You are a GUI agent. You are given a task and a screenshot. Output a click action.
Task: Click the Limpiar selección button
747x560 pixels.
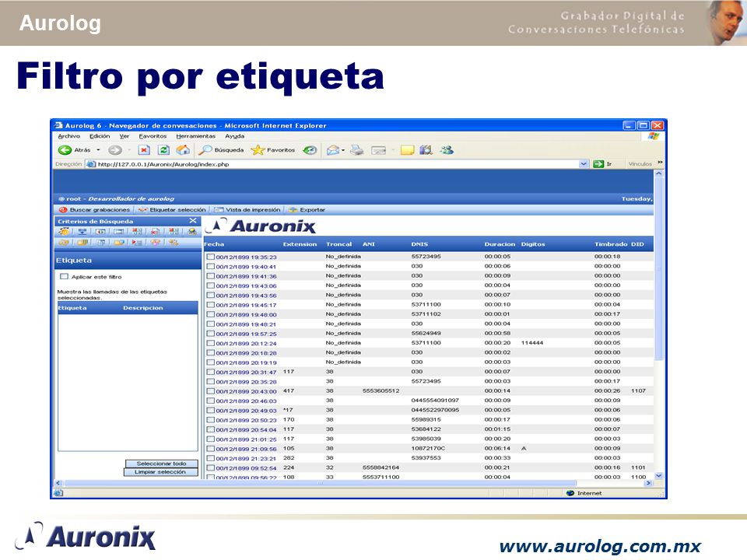click(160, 472)
